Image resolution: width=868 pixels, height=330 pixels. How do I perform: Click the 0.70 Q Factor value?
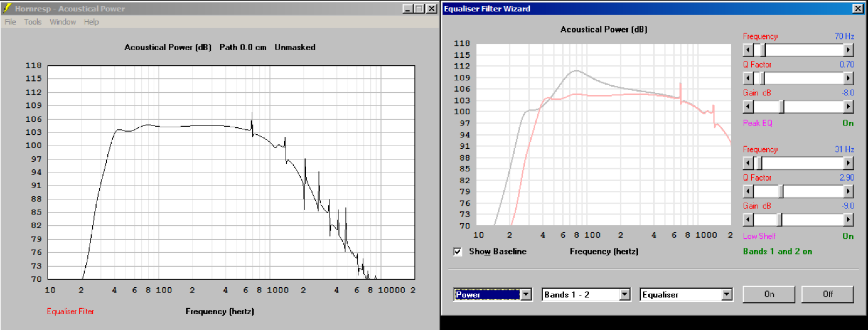(x=847, y=65)
